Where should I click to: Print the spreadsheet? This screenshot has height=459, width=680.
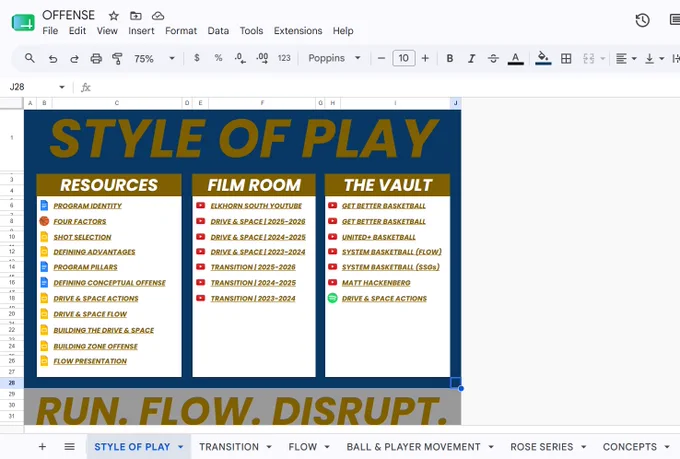pos(96,58)
